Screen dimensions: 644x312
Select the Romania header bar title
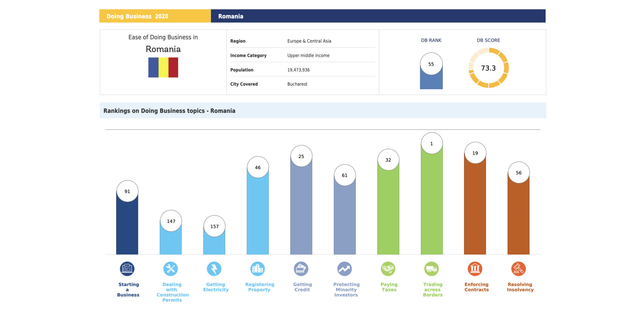(231, 16)
